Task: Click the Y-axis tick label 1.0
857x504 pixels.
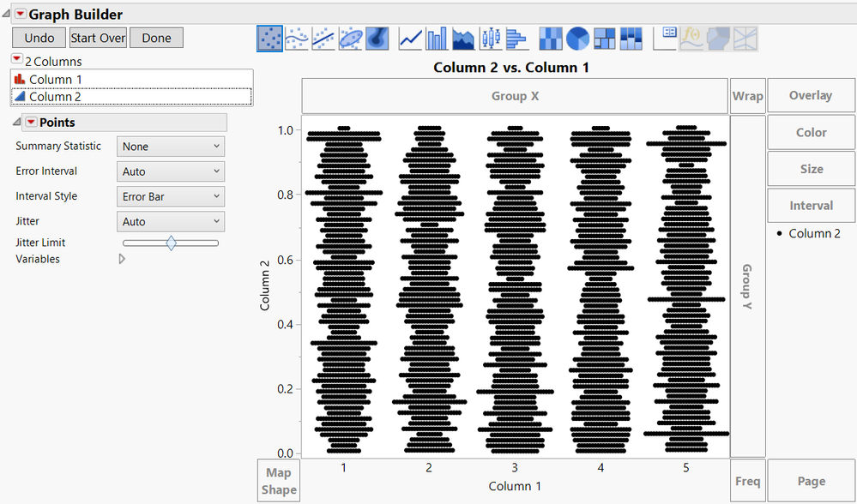Action: pyautogui.click(x=286, y=130)
